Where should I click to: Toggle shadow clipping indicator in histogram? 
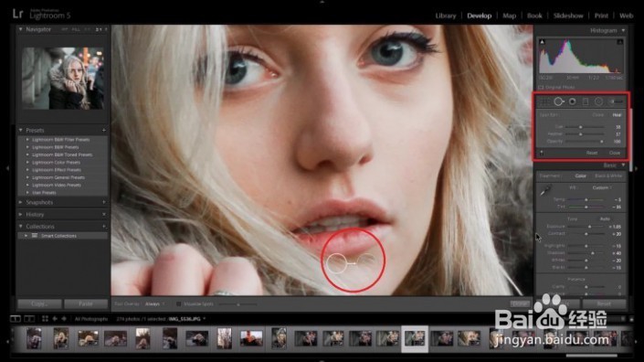(542, 42)
